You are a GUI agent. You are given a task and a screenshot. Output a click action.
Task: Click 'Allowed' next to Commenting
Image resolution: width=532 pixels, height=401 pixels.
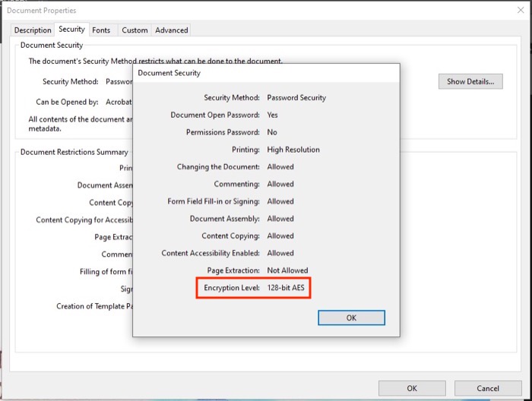click(x=280, y=184)
